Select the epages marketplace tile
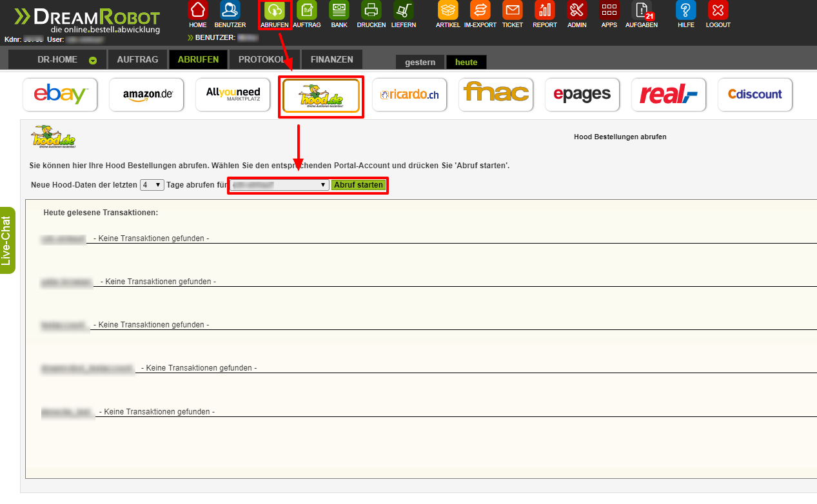The height and width of the screenshot is (504, 817). pos(582,95)
